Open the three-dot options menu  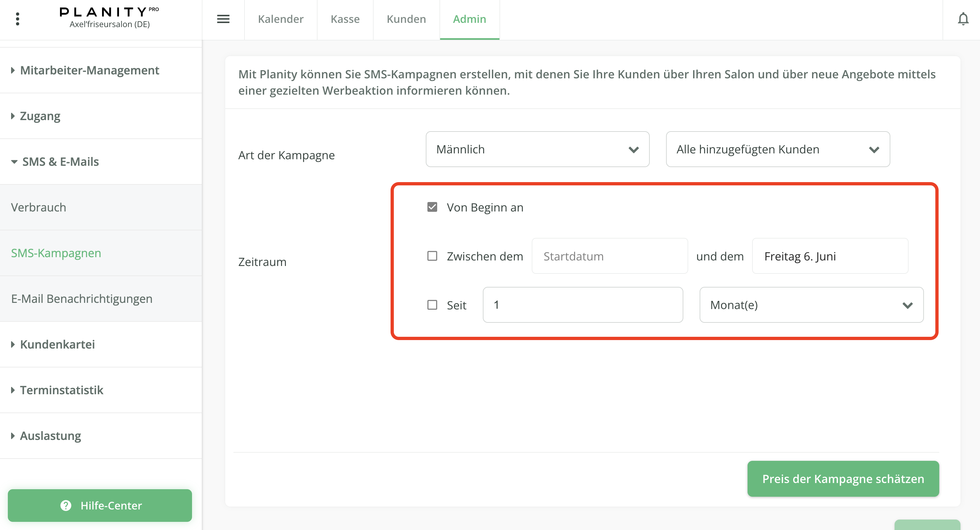coord(18,19)
